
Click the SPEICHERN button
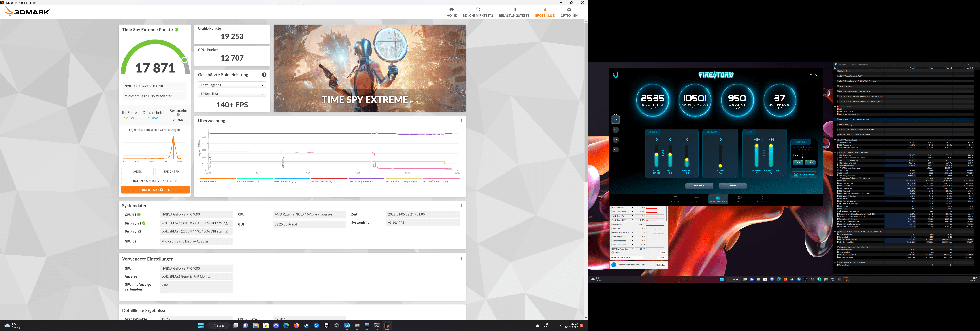click(x=171, y=171)
